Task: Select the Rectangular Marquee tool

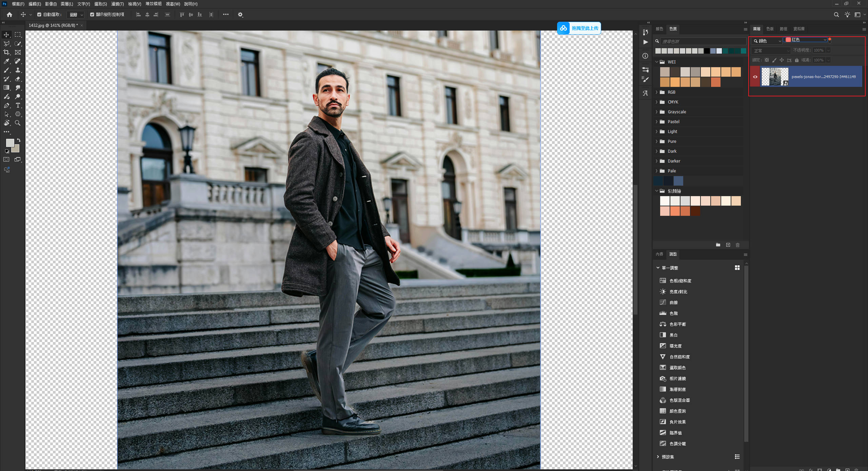Action: [18, 35]
